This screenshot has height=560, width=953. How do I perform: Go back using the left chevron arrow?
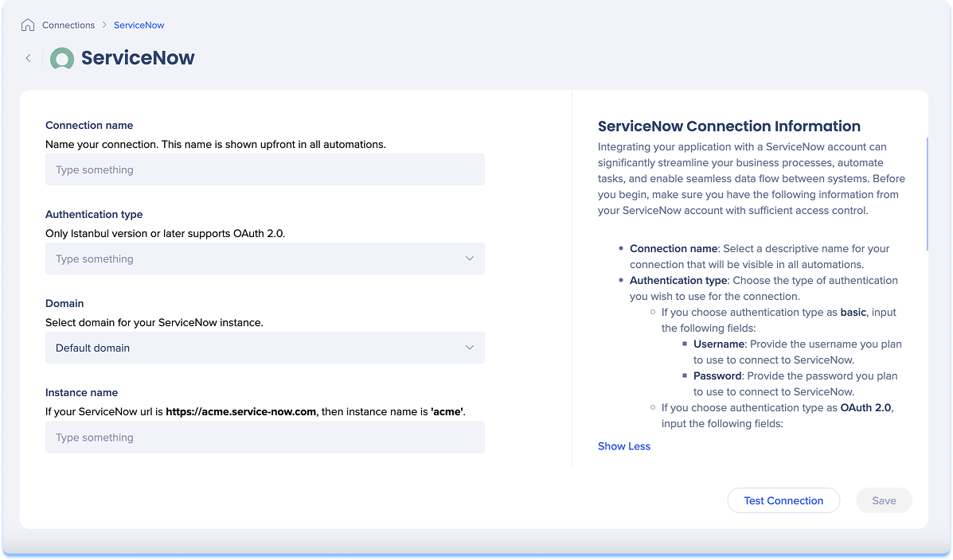[x=28, y=58]
